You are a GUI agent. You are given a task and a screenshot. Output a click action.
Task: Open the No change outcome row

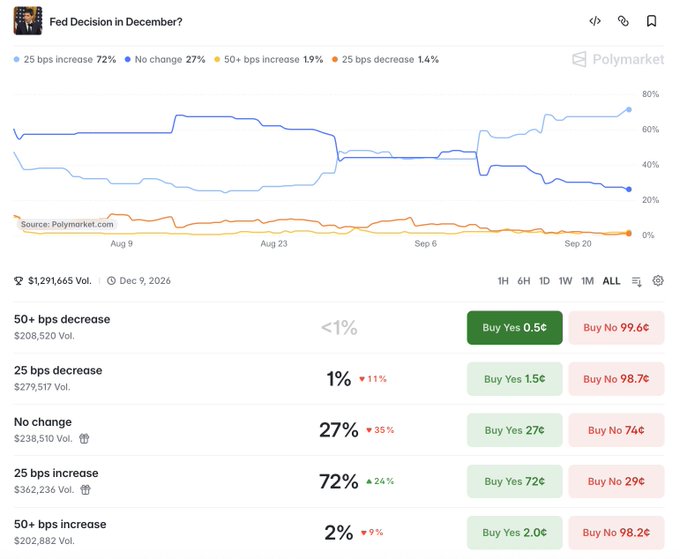click(338, 430)
